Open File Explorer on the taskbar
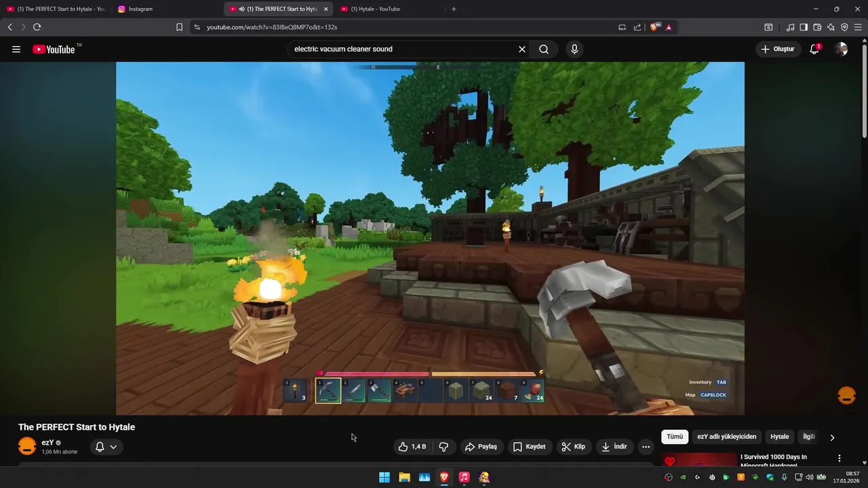 pos(404,477)
